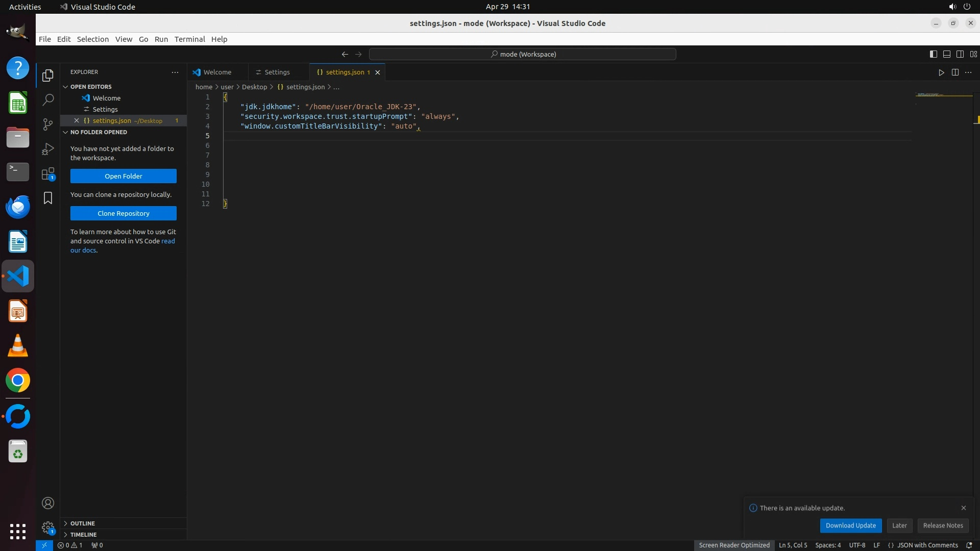Image resolution: width=980 pixels, height=551 pixels.
Task: Open Run and Debug view
Action: (48, 149)
